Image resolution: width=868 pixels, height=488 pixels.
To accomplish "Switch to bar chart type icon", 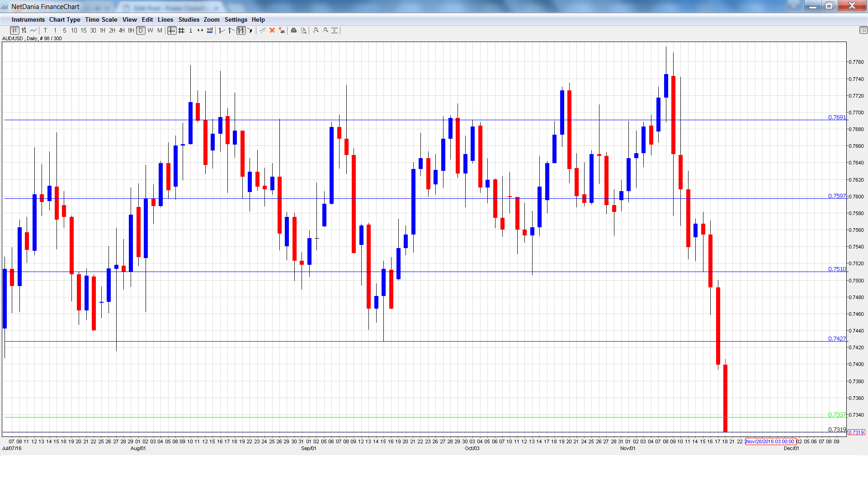I will coord(24,30).
